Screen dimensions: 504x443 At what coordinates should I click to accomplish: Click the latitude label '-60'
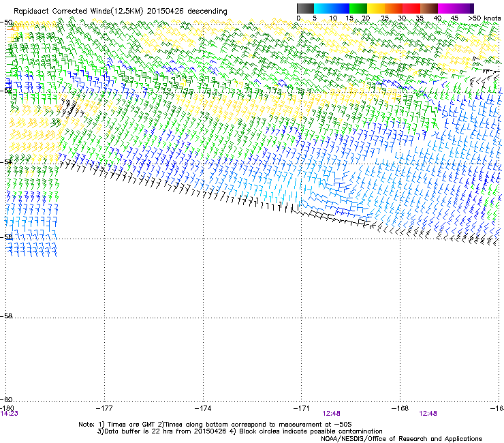coord(6,399)
